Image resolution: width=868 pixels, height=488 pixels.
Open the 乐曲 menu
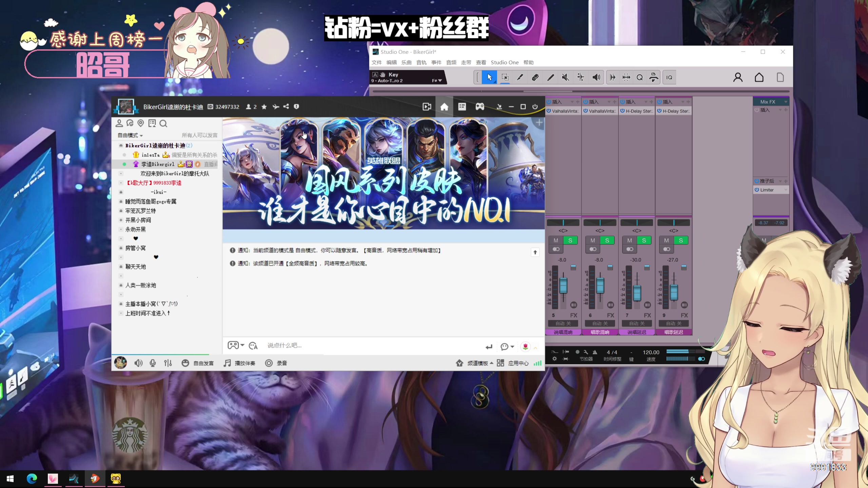407,62
